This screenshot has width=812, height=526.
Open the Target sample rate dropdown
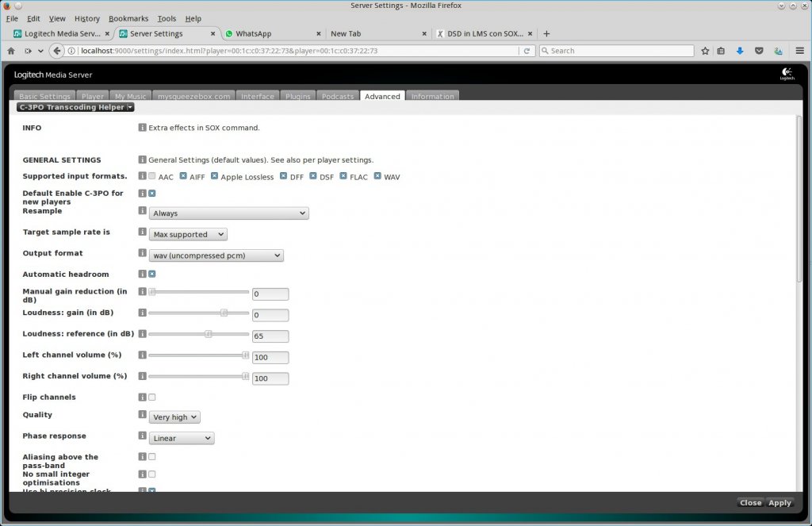(x=187, y=235)
